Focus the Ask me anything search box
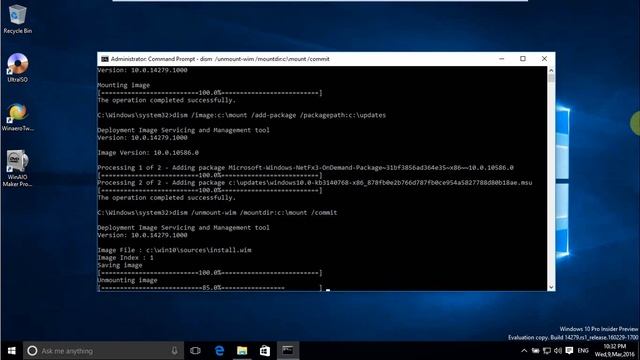 [103, 351]
